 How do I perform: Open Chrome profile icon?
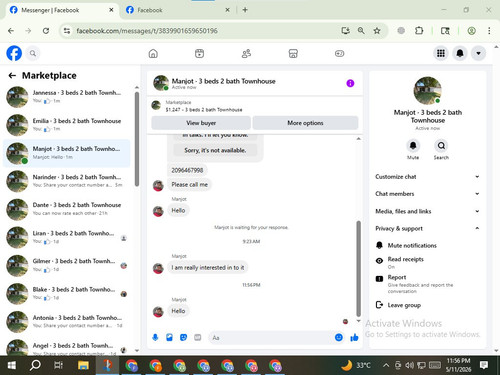(x=471, y=31)
